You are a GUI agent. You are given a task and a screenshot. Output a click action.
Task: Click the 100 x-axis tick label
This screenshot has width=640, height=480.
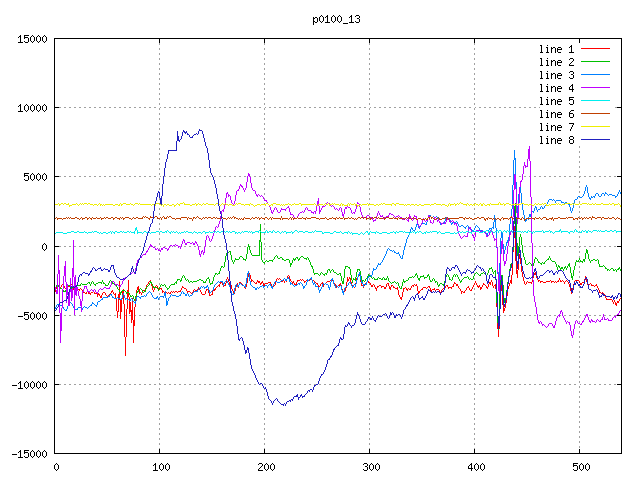click(x=159, y=466)
